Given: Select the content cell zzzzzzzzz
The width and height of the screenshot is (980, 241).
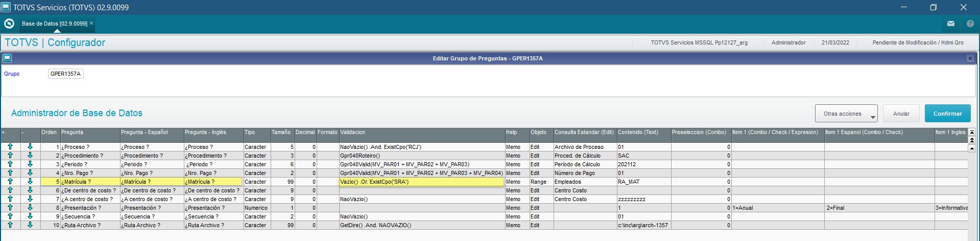Looking at the screenshot, I should (x=643, y=199).
